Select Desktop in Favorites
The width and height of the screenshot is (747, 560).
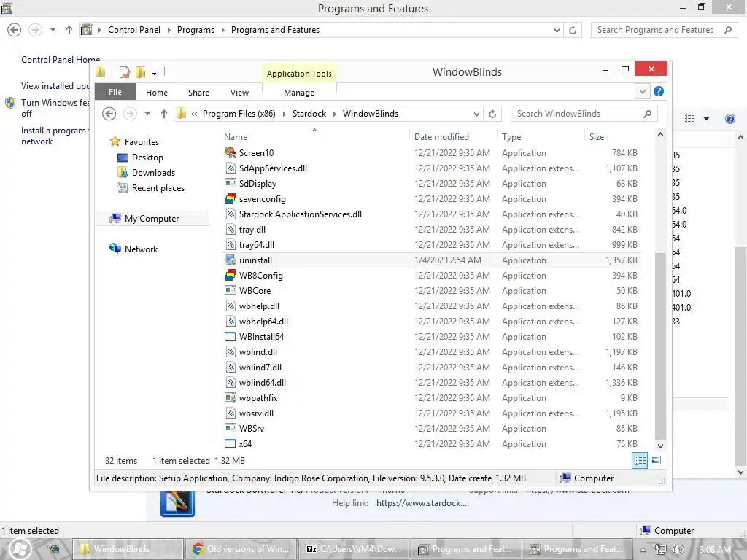(147, 157)
